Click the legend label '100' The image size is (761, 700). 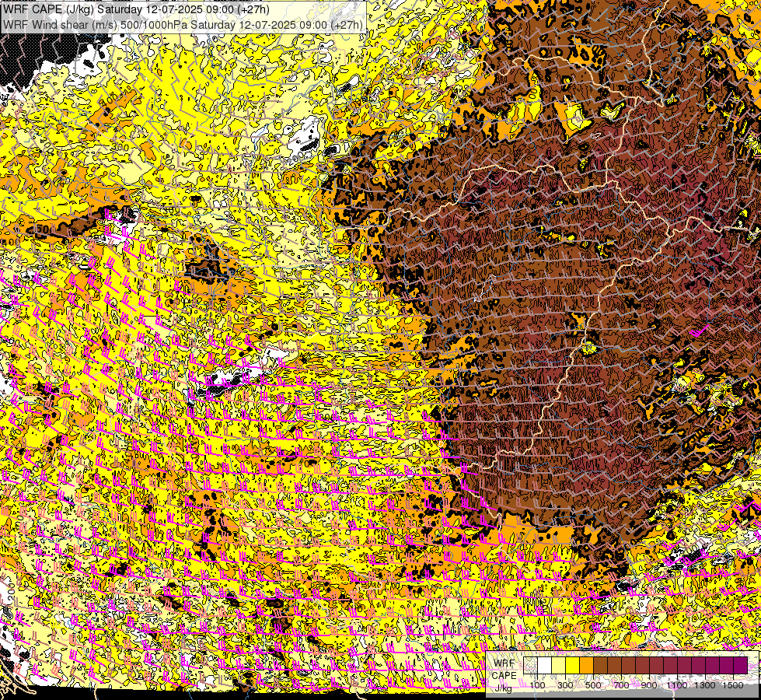tap(537, 685)
